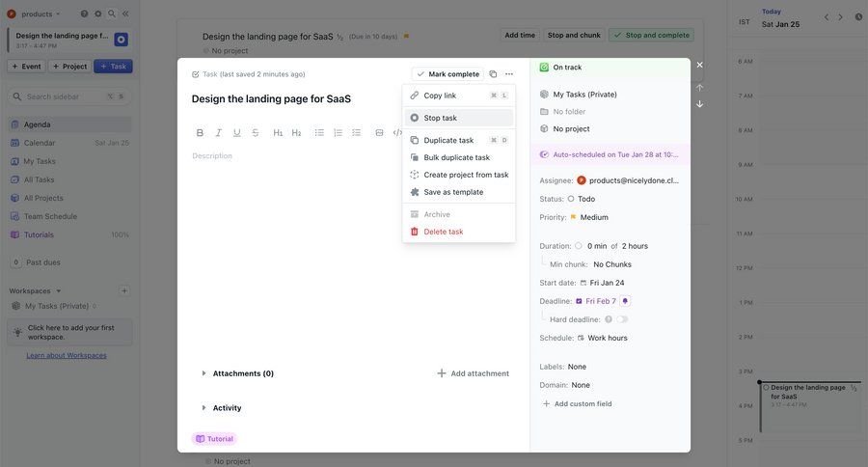Image resolution: width=868 pixels, height=467 pixels.
Task: Insert H2 heading style
Action: pyautogui.click(x=297, y=132)
